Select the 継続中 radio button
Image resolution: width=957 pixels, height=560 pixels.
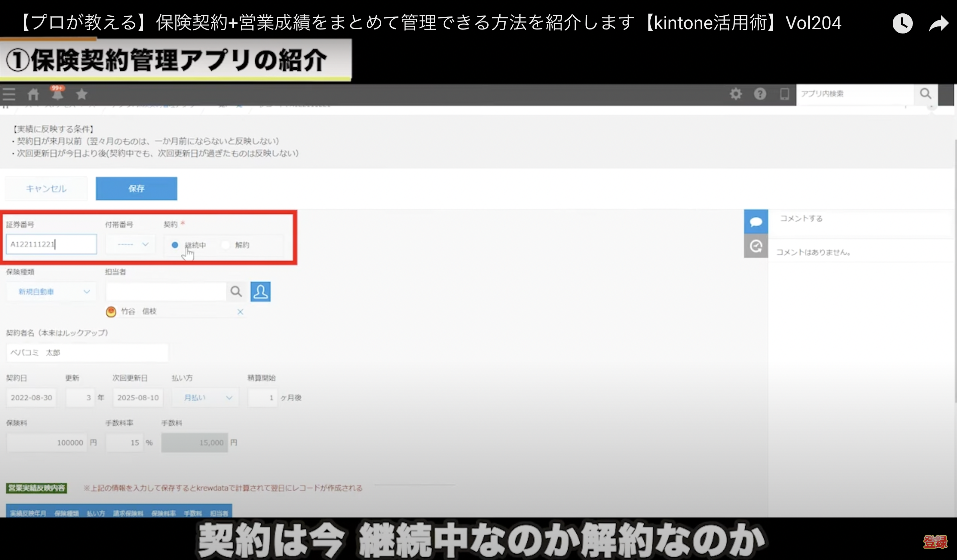[x=175, y=245]
